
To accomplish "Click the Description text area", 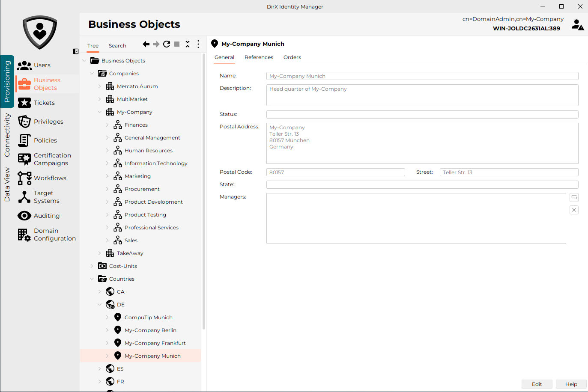I will click(x=422, y=95).
